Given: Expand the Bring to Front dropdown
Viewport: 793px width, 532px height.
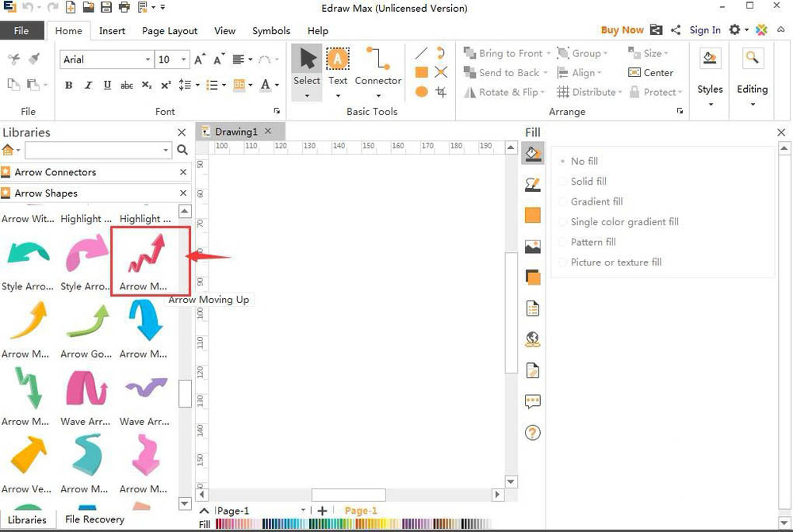Looking at the screenshot, I should pos(548,53).
